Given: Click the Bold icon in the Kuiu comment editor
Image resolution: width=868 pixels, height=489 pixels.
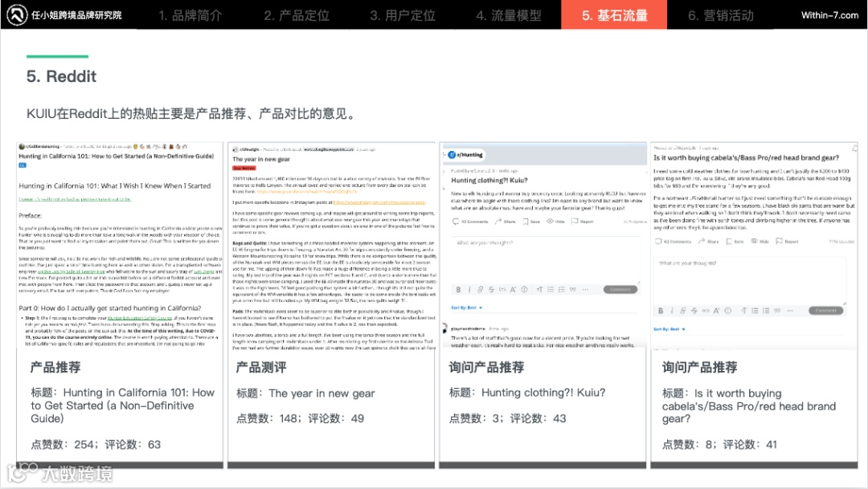Looking at the screenshot, I should click(x=459, y=289).
